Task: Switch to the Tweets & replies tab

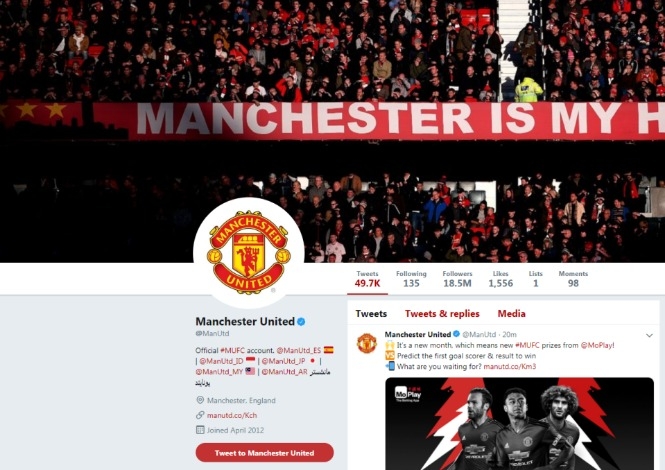Action: click(x=442, y=313)
